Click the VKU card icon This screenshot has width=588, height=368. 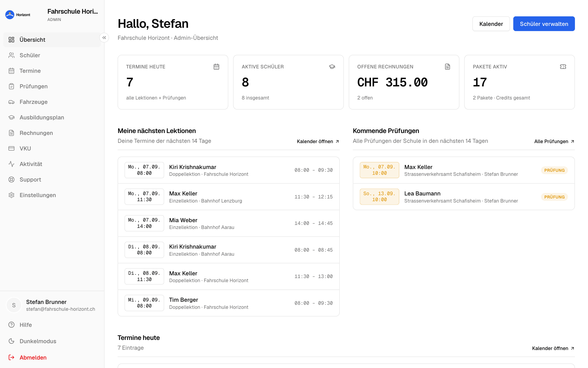(11, 149)
